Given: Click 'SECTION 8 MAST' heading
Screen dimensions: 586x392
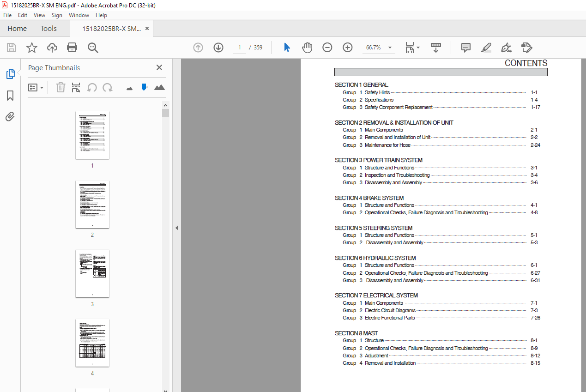Looking at the screenshot, I should click(x=356, y=333).
